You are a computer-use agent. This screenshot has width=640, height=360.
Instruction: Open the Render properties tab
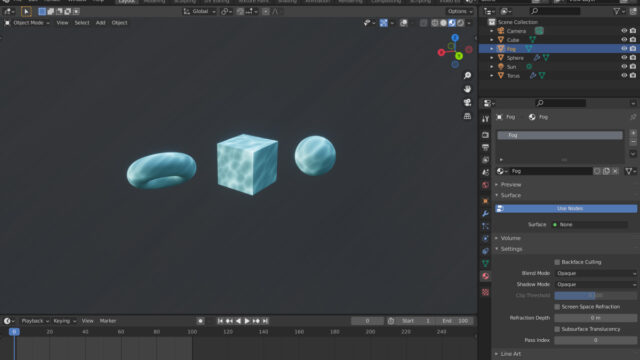click(x=485, y=135)
